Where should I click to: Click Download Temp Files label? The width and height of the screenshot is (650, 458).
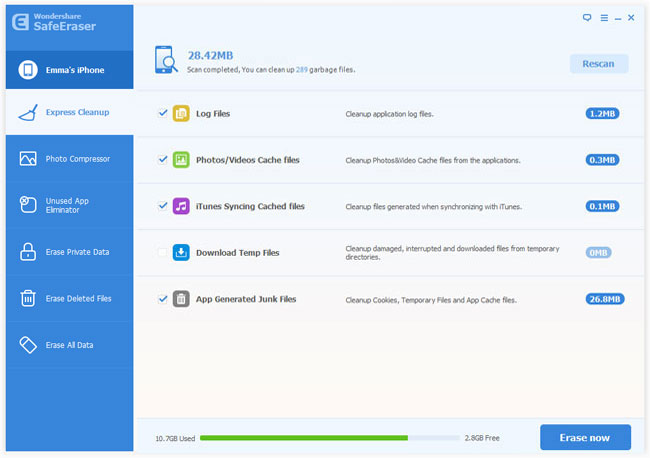(x=238, y=253)
